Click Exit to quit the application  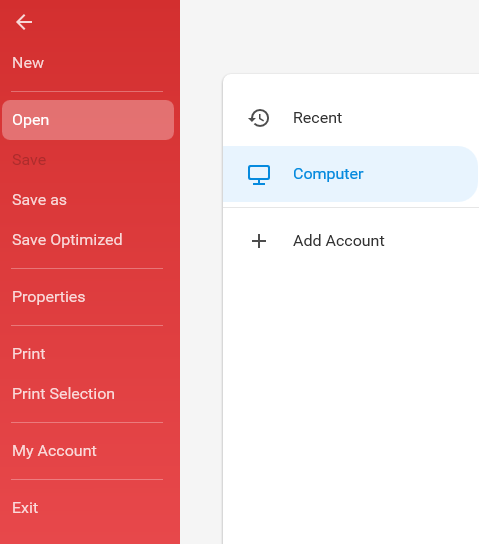point(25,508)
